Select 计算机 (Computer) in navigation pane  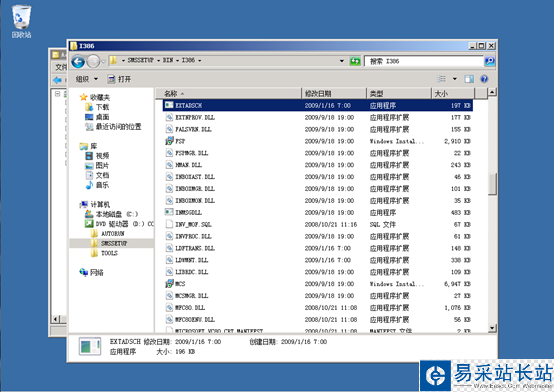100,204
